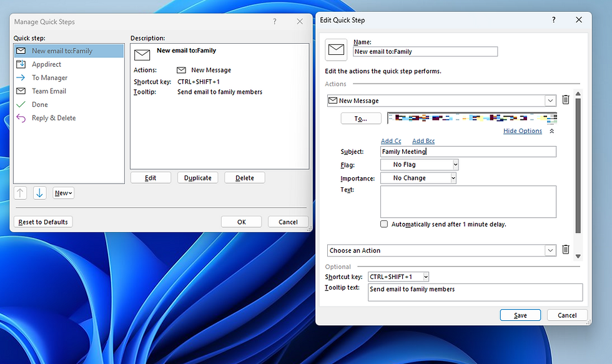Click Add Bcc link
612x364 pixels.
pos(423,141)
